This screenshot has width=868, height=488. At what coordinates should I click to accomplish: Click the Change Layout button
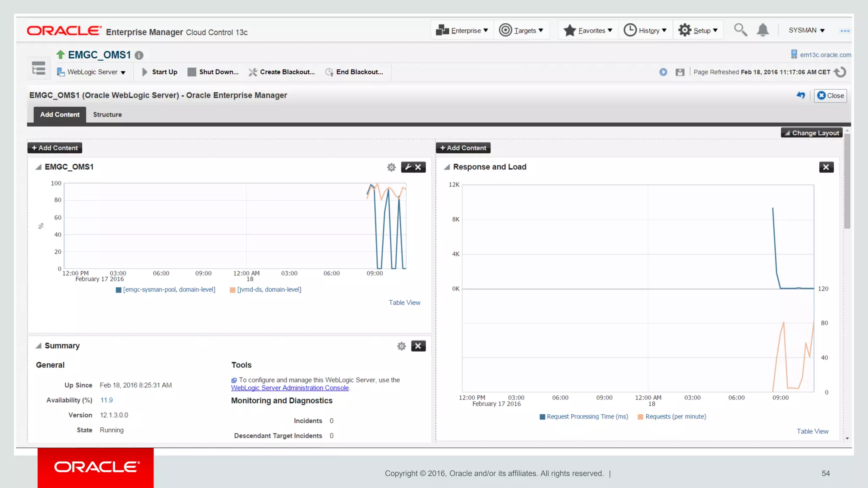coord(811,133)
